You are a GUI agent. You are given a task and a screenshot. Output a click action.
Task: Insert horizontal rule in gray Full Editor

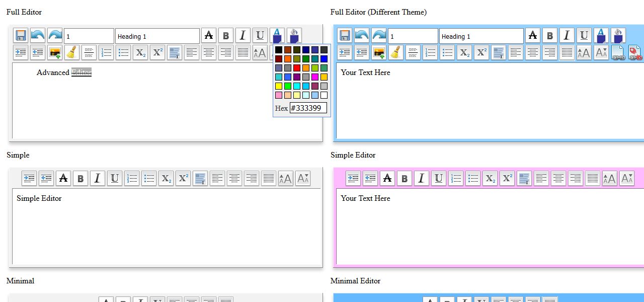coord(89,52)
